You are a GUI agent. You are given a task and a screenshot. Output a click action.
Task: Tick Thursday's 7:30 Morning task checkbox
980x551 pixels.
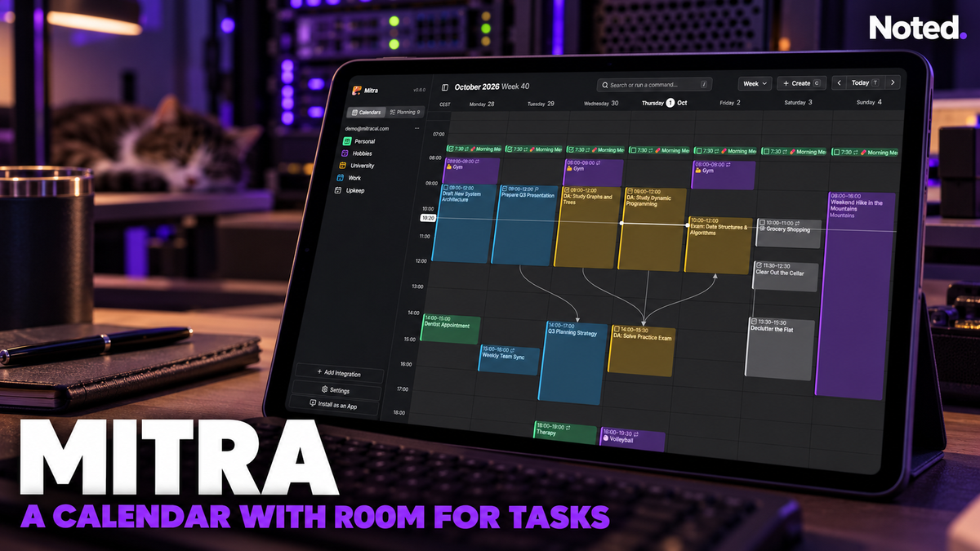coord(633,150)
